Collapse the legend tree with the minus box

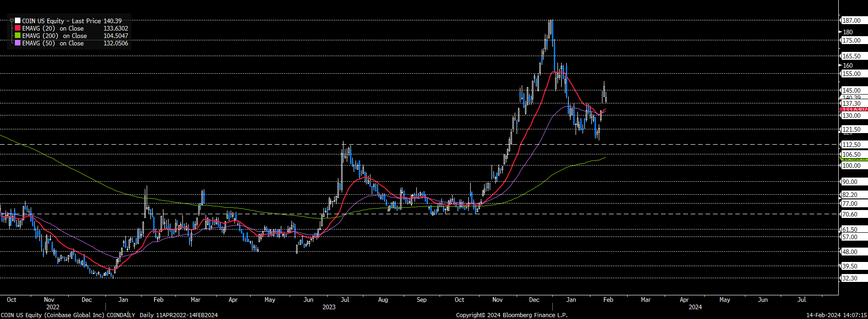coord(12,20)
